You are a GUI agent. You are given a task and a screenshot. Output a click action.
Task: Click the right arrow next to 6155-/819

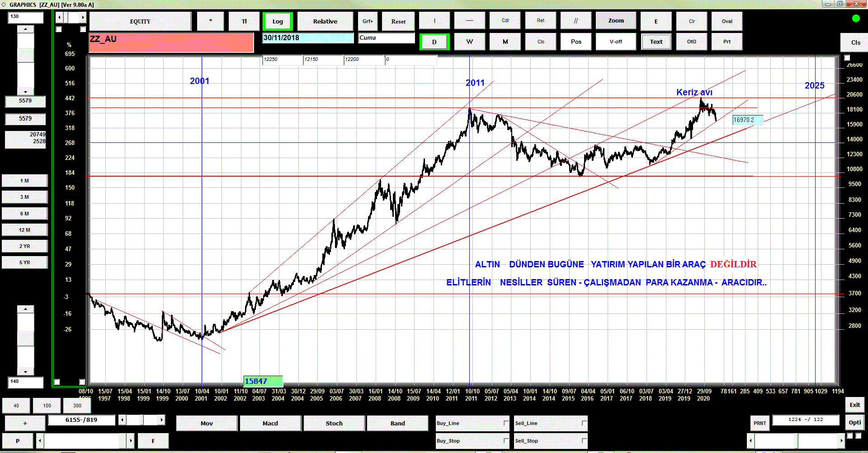pos(161,420)
